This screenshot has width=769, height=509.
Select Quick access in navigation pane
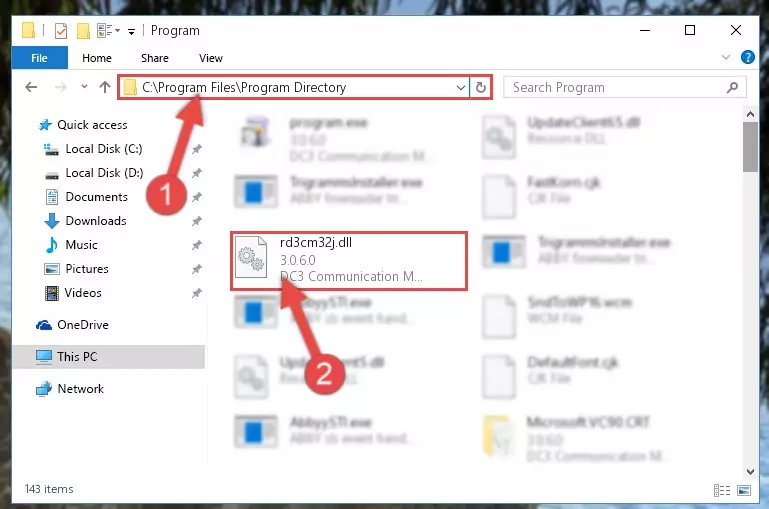[x=92, y=125]
